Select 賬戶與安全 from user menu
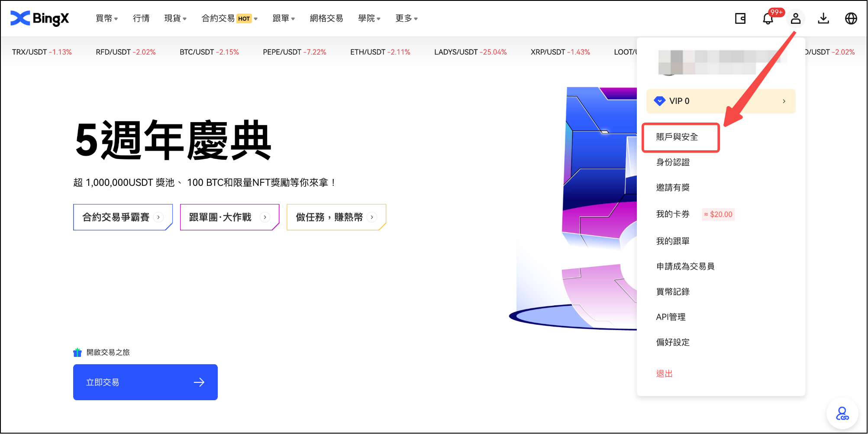Screen dimensions: 868x434 pyautogui.click(x=677, y=137)
